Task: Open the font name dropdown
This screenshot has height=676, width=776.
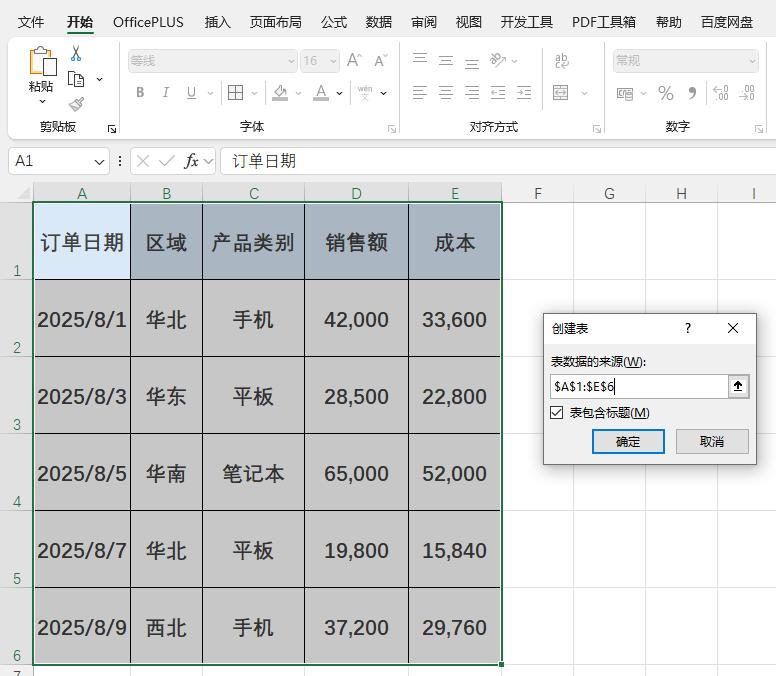Action: 291,61
